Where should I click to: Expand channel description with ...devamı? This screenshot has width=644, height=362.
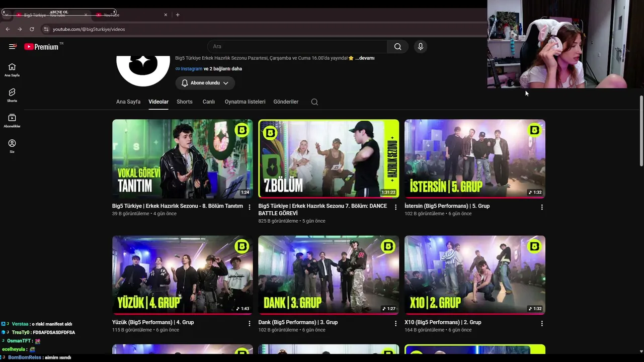tap(365, 58)
